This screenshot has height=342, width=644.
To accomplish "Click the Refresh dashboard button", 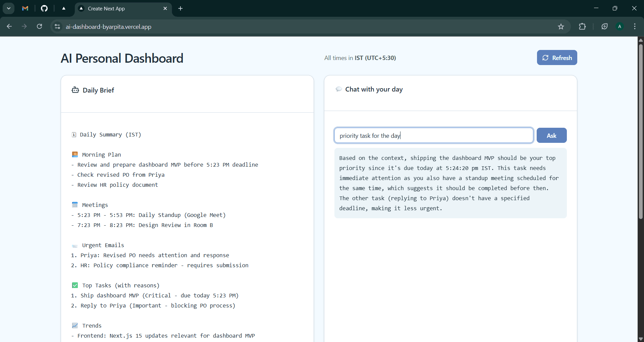I will pyautogui.click(x=557, y=58).
